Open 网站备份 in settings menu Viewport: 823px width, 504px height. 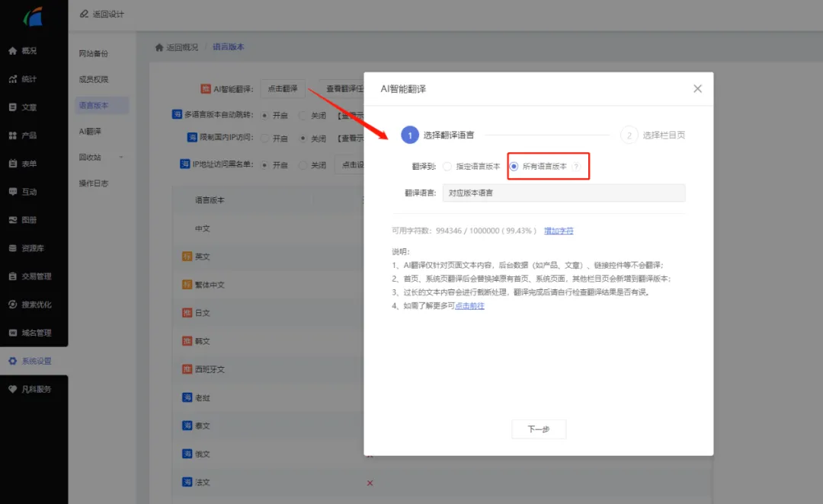point(94,53)
